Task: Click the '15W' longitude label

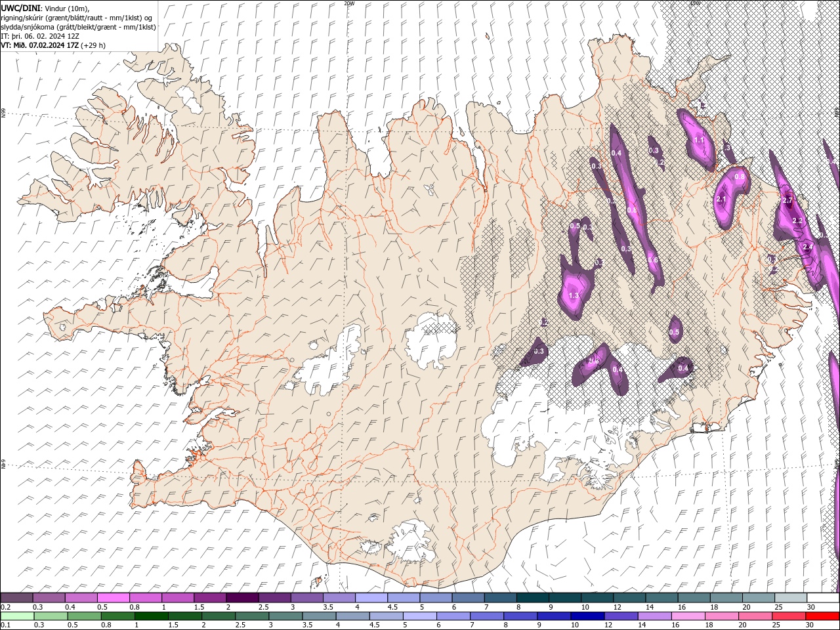Action: click(695, 3)
